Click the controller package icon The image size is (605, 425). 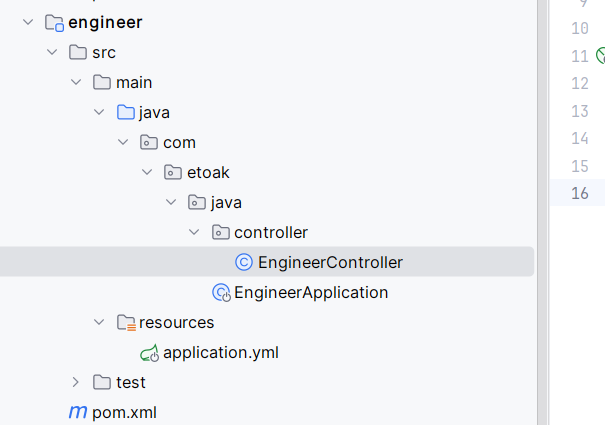point(220,233)
